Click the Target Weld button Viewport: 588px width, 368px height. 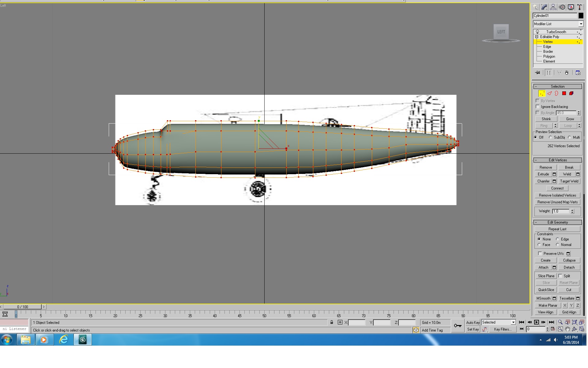pyautogui.click(x=569, y=181)
